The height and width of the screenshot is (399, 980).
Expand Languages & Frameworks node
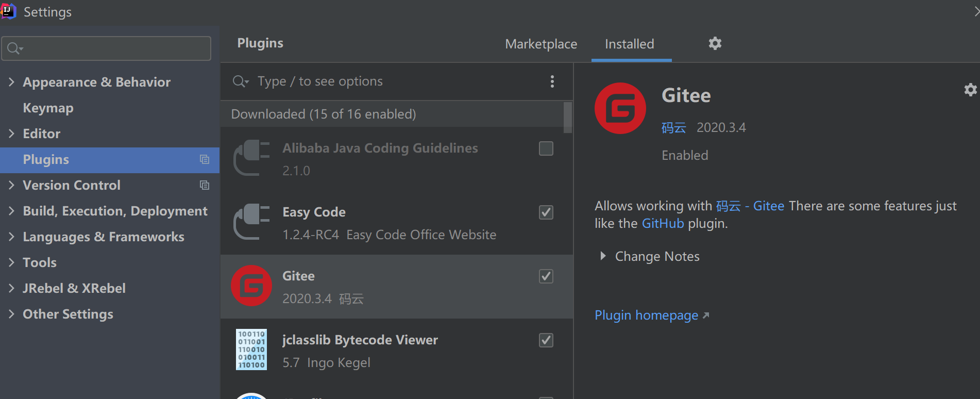point(11,237)
